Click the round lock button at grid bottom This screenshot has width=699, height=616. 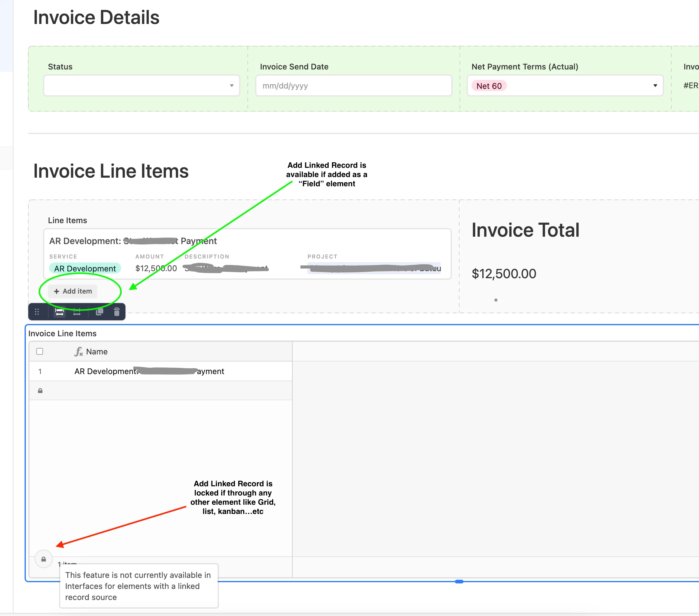click(x=43, y=559)
